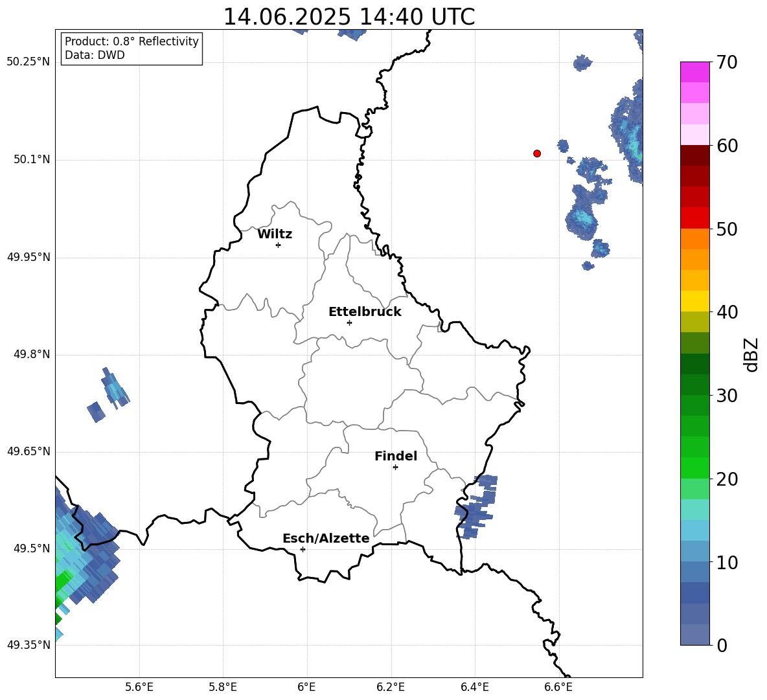
Task: Click the 49.35°N latitude label
Action: tap(29, 645)
